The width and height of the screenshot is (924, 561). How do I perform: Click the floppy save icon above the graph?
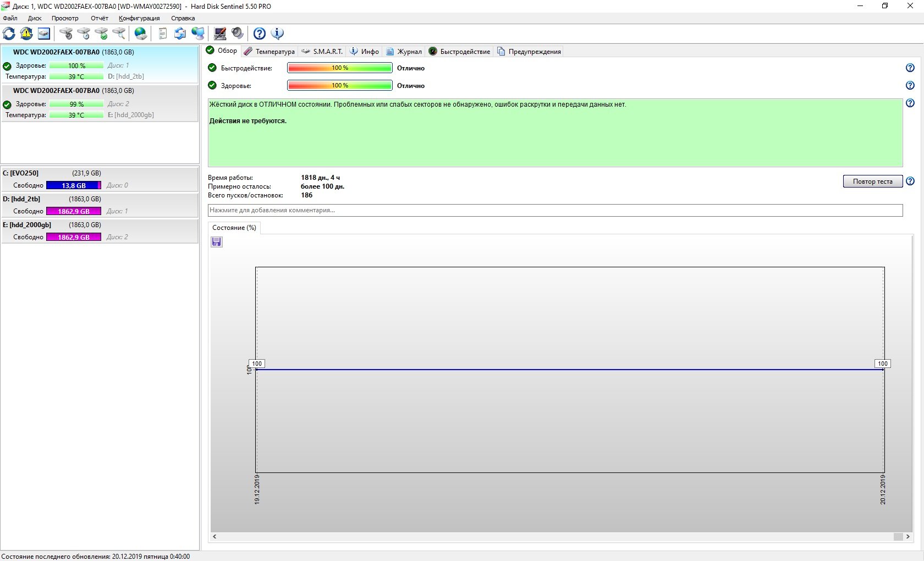tap(217, 242)
